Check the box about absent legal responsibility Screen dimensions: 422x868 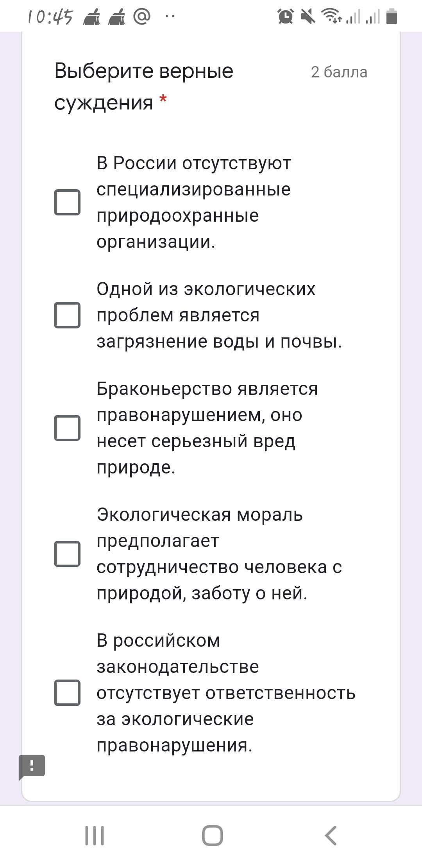pyautogui.click(x=67, y=693)
